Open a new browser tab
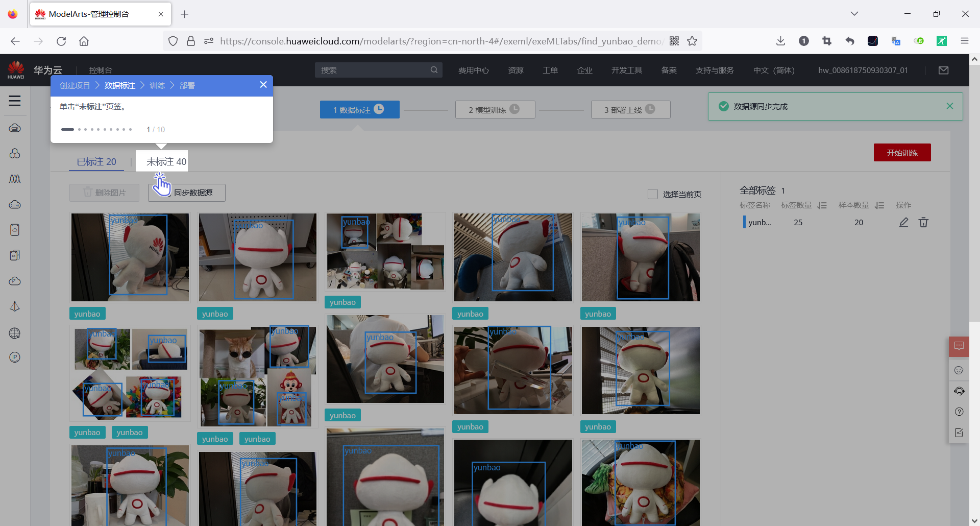980x526 pixels. pos(185,14)
